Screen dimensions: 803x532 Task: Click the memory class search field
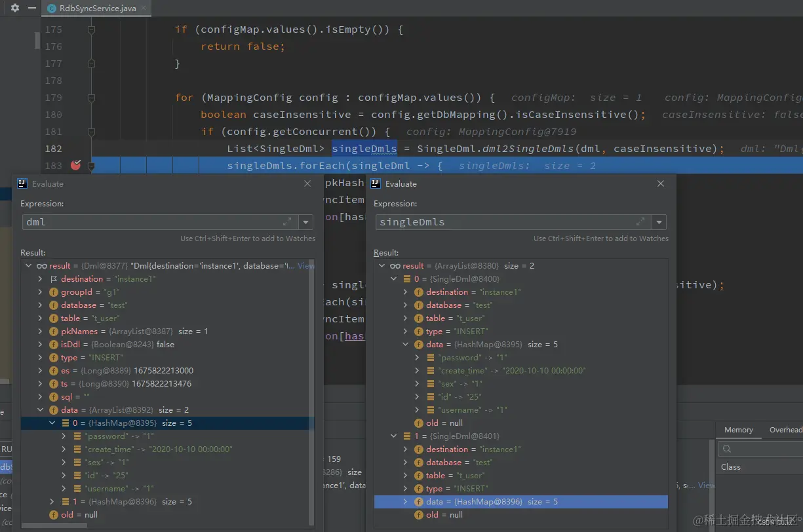click(760, 449)
